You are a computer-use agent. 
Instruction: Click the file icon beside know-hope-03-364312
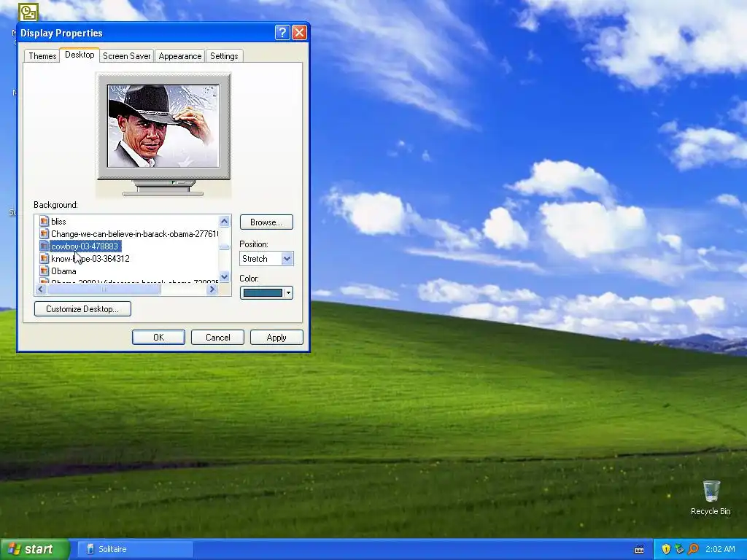pyautogui.click(x=44, y=259)
